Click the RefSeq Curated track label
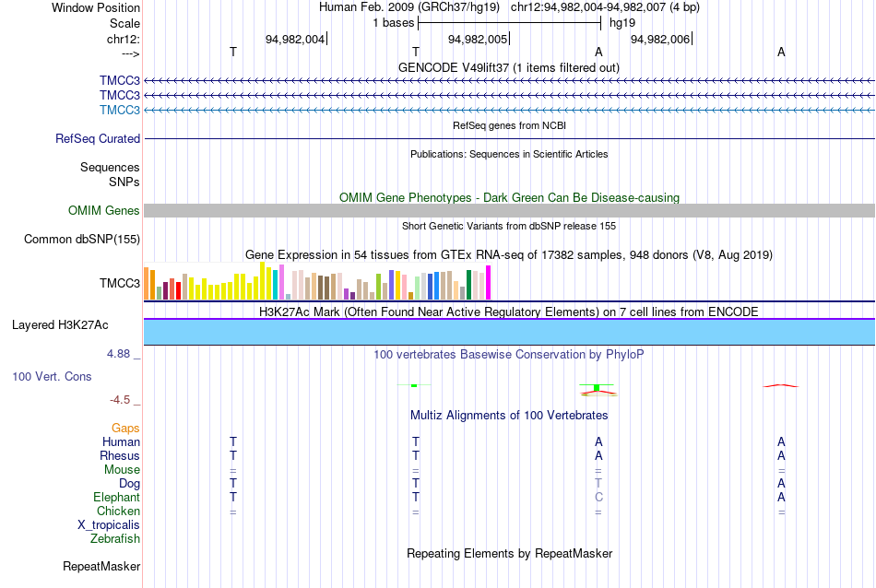 point(98,138)
